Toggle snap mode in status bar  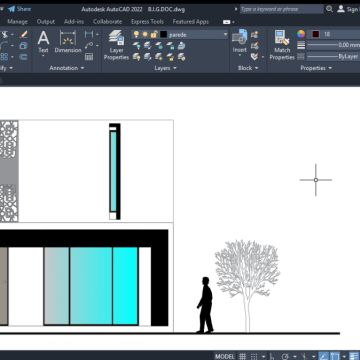coord(254,356)
